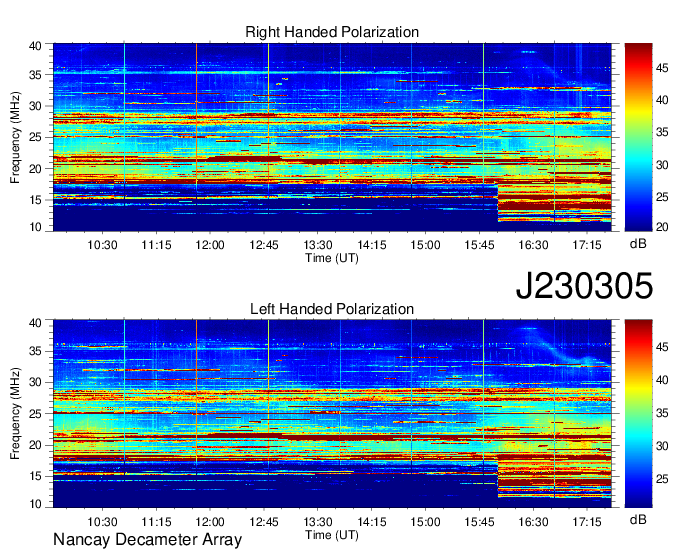The image size is (680, 552).
Task: Click the 16:30 time tick of left-handed plot
Action: [533, 522]
